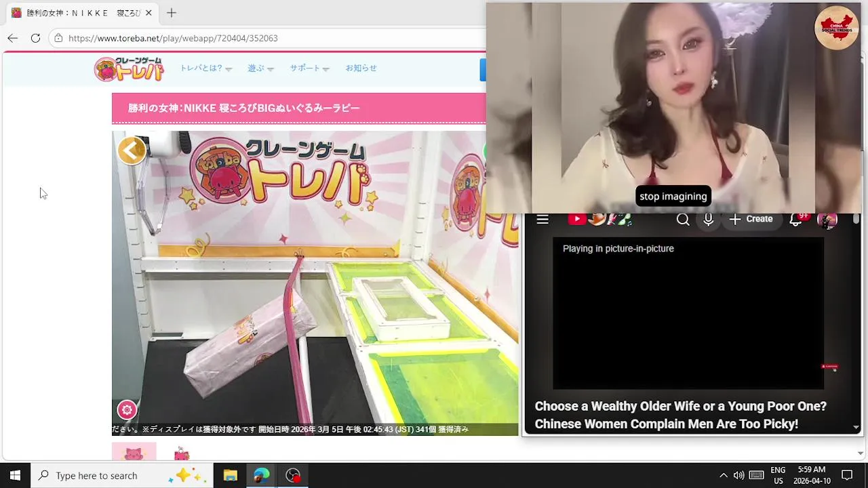The width and height of the screenshot is (868, 488).
Task: Click the China Social Trends channel logo
Action: (837, 28)
